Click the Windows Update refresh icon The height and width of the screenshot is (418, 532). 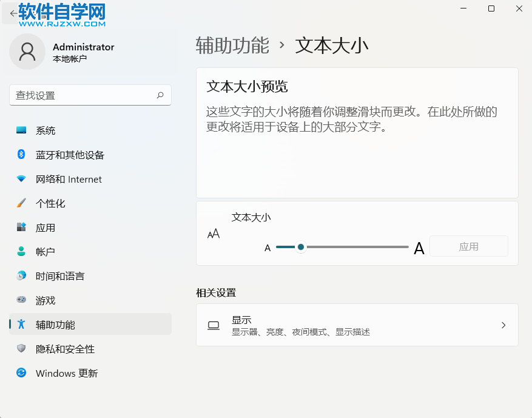(x=21, y=373)
